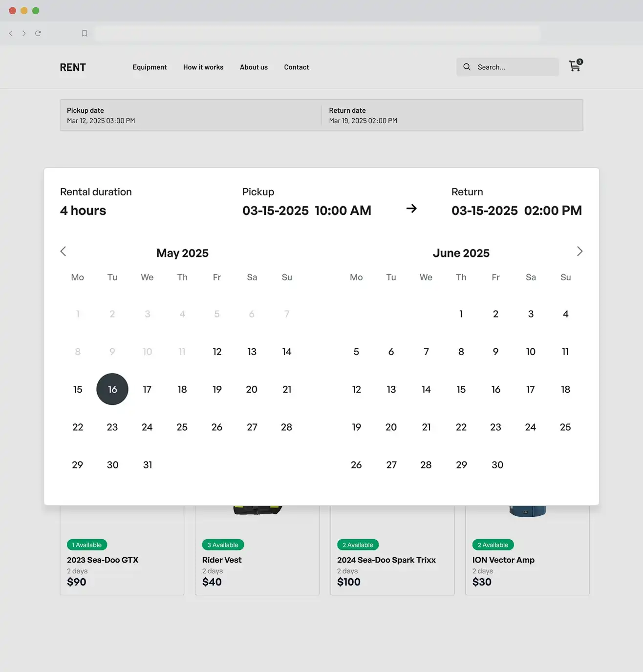The image size is (643, 672).
Task: Click the RENT logo
Action: pos(73,67)
